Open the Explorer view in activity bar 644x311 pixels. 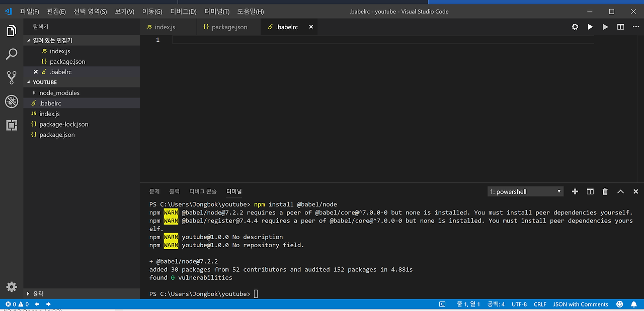coord(12,31)
